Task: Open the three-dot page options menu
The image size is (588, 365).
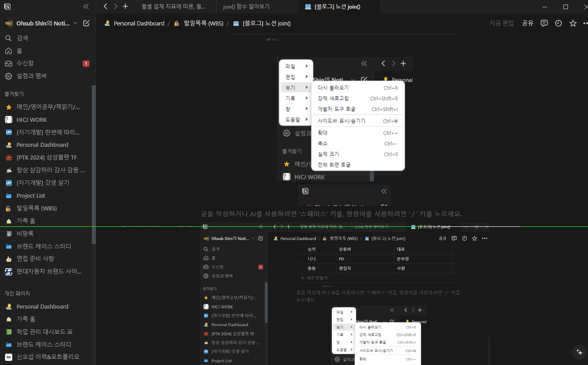Action: (585, 23)
